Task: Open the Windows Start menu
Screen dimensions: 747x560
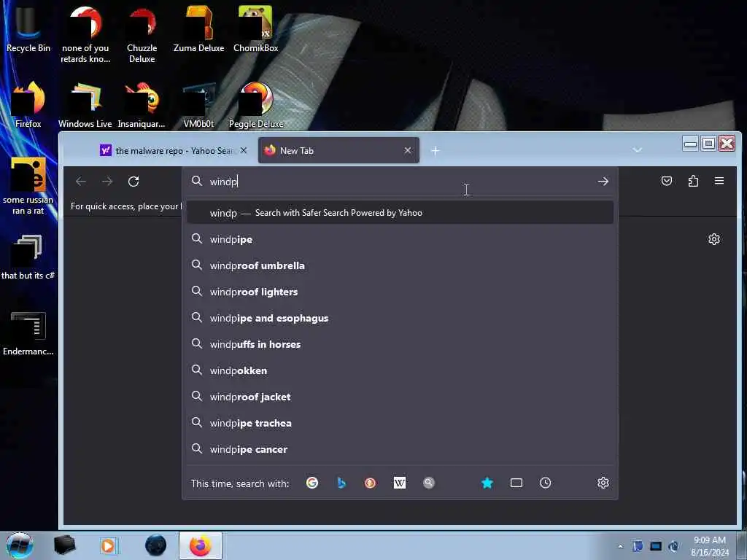Action: [20, 545]
